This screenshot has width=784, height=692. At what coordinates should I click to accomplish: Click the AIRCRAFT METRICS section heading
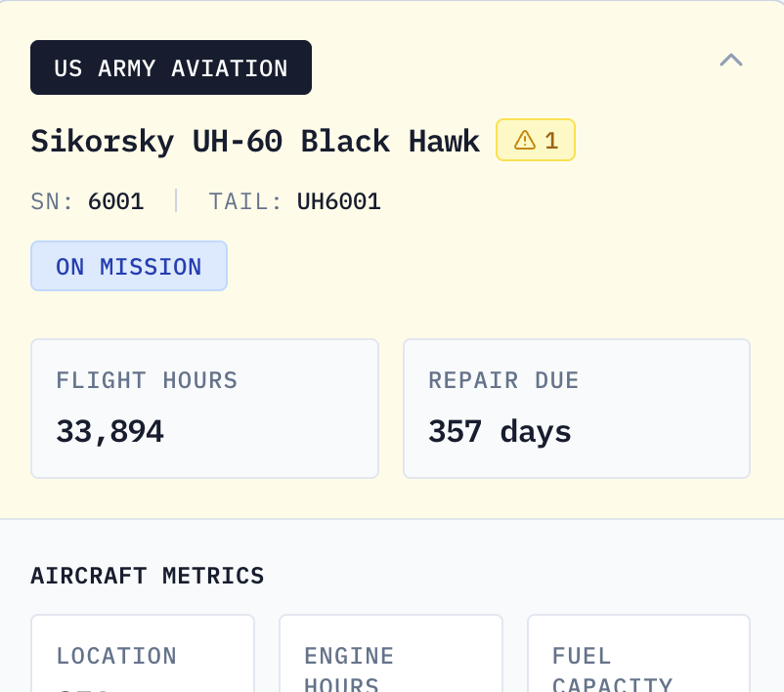click(148, 576)
